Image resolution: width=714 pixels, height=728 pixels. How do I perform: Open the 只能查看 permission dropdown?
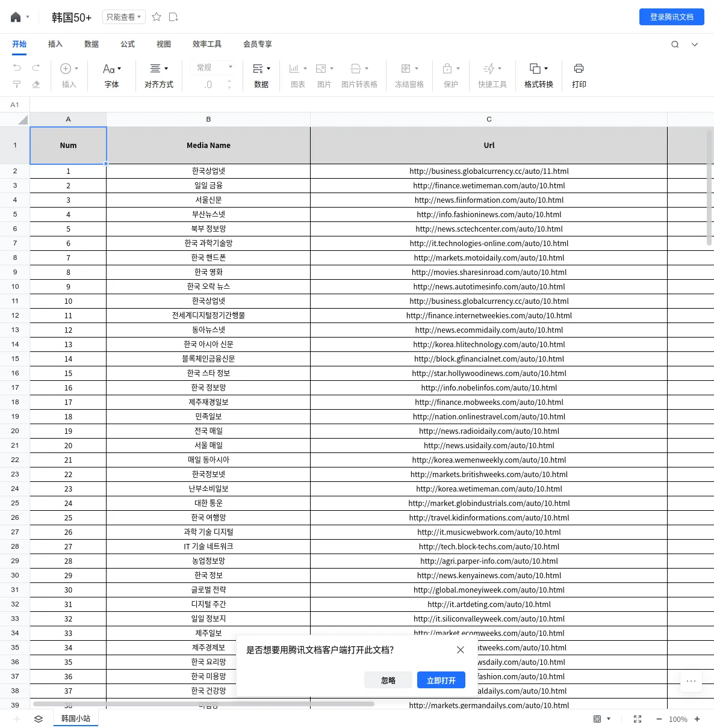click(123, 17)
